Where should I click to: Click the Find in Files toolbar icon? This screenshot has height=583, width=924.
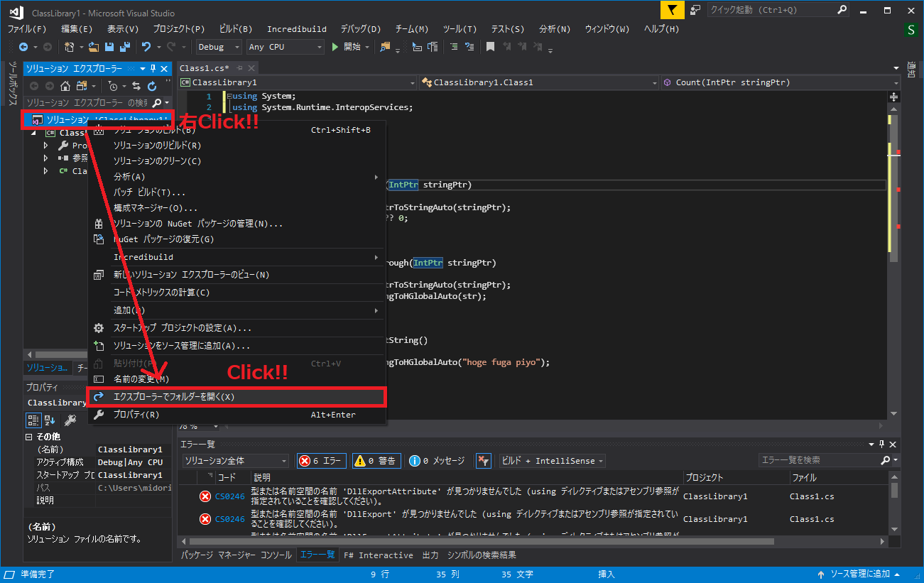385,47
